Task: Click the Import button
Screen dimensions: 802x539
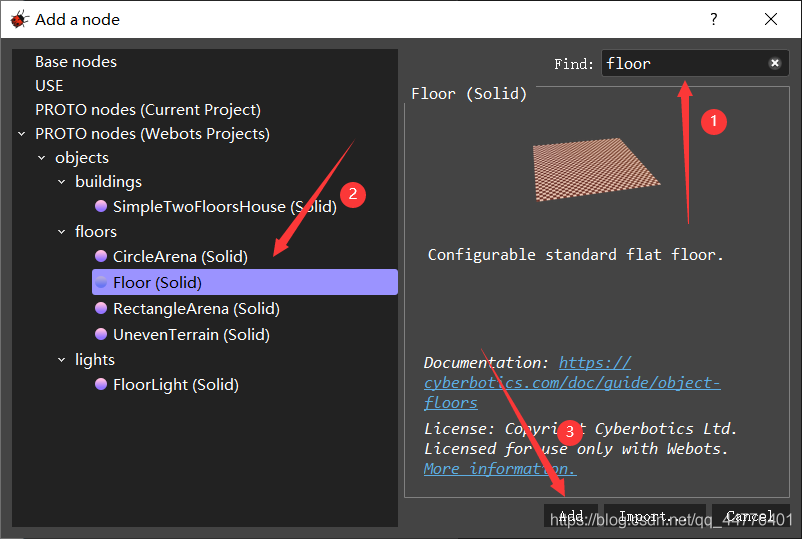Action: 655,515
